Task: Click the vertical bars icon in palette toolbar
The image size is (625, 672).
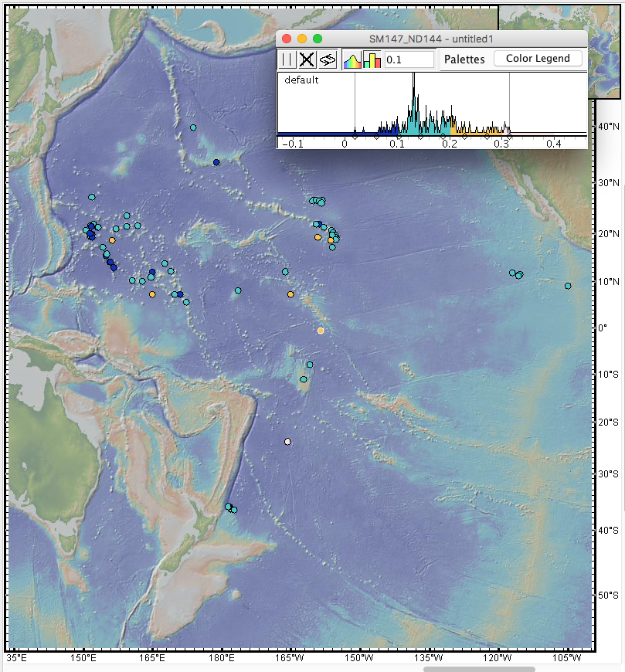Action: click(x=288, y=59)
